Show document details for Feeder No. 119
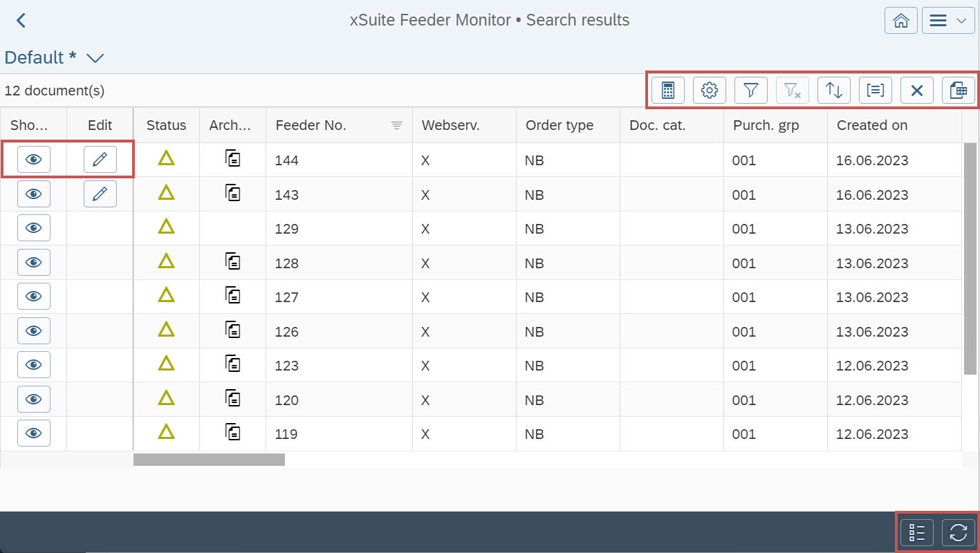The image size is (980, 553). 33,433
